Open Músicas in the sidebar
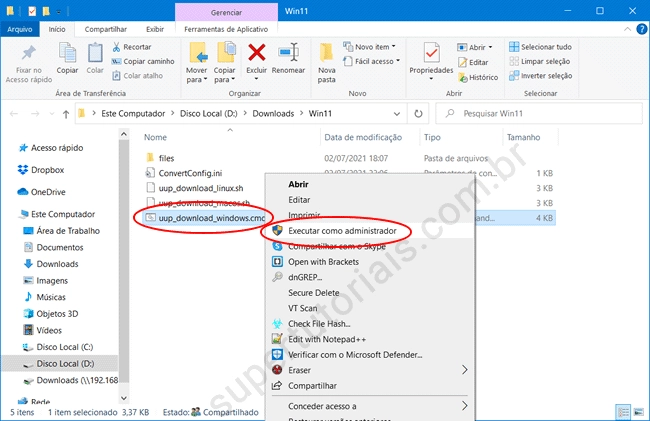The height and width of the screenshot is (421, 650). click(45, 297)
